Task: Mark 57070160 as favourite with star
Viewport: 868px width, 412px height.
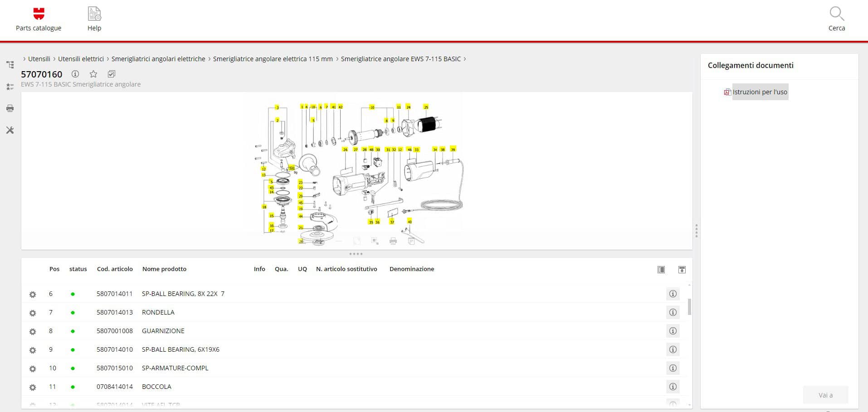Action: coord(93,74)
